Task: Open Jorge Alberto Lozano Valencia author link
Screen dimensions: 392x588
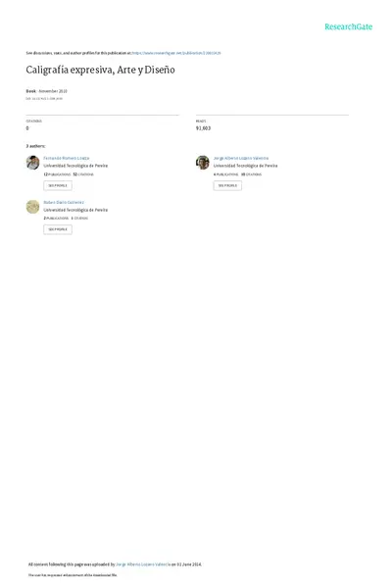Action: [241, 158]
